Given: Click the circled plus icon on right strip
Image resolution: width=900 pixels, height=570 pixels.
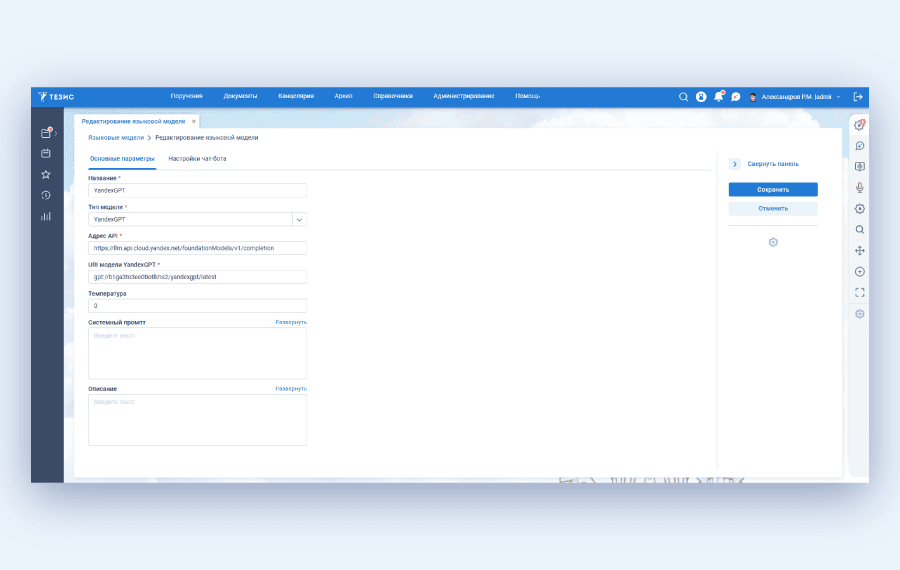Looking at the screenshot, I should 859,272.
